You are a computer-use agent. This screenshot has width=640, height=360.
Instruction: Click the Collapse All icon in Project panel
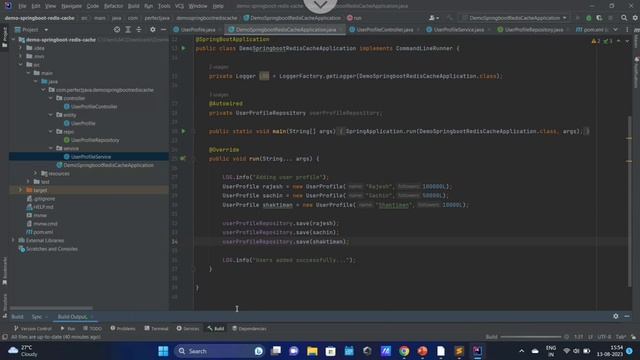(x=139, y=30)
